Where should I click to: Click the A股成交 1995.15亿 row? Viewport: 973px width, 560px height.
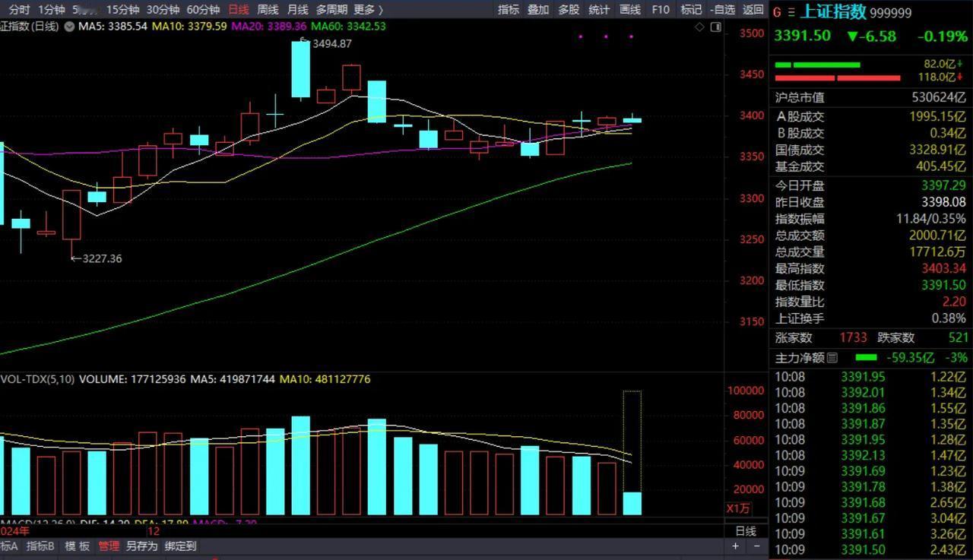coord(871,116)
